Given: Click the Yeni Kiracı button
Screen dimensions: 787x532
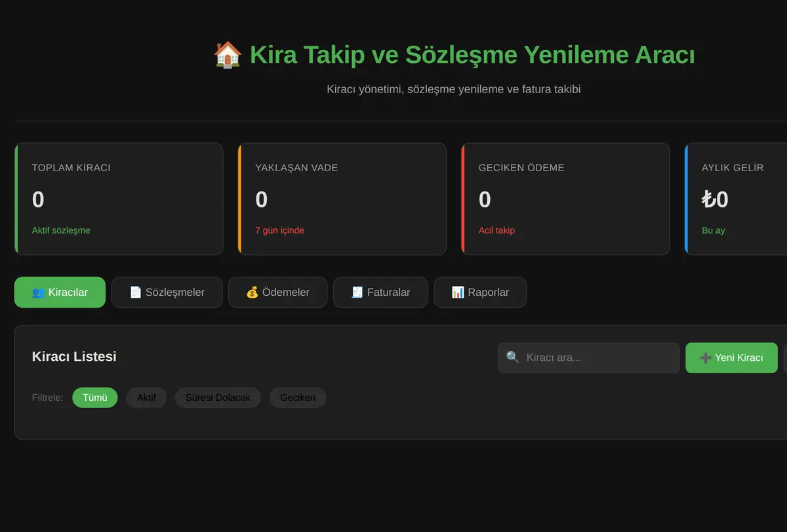Looking at the screenshot, I should click(731, 358).
